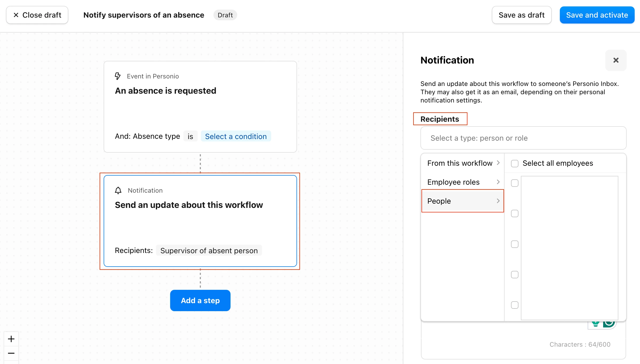Expand Employee roles submenu
The image size is (640, 364).
click(463, 182)
